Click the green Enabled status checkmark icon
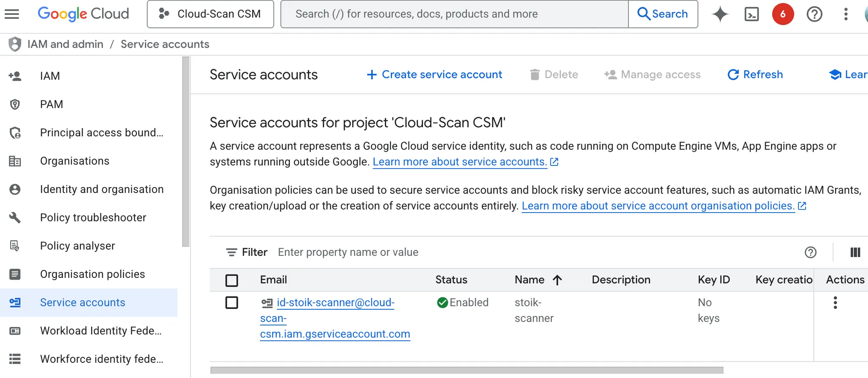 pyautogui.click(x=442, y=302)
